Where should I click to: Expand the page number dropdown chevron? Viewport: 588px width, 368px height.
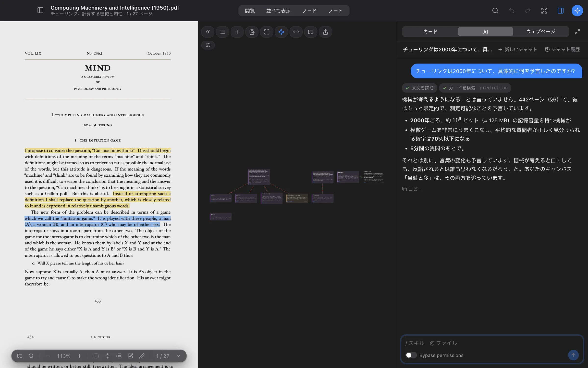click(x=178, y=356)
